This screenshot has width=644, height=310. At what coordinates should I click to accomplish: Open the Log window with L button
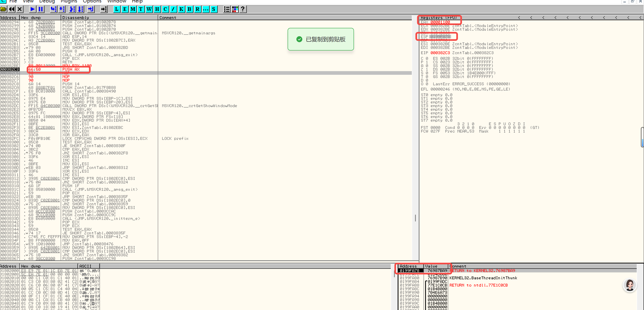pos(117,9)
